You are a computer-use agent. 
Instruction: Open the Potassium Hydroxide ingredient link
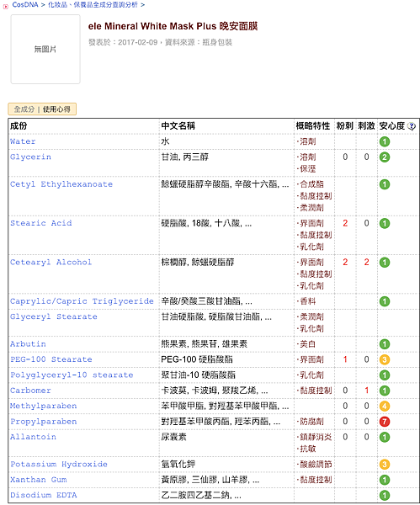pos(59,464)
